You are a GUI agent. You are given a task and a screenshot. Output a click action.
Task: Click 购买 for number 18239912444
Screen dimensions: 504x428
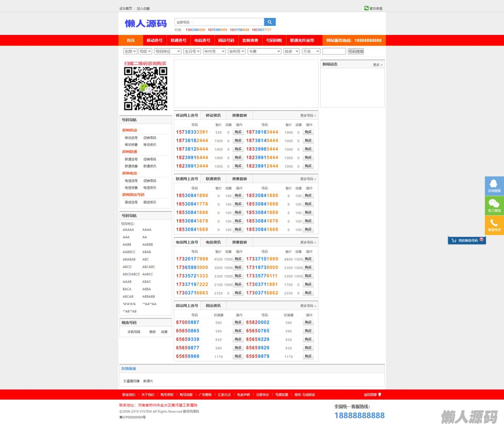(308, 166)
